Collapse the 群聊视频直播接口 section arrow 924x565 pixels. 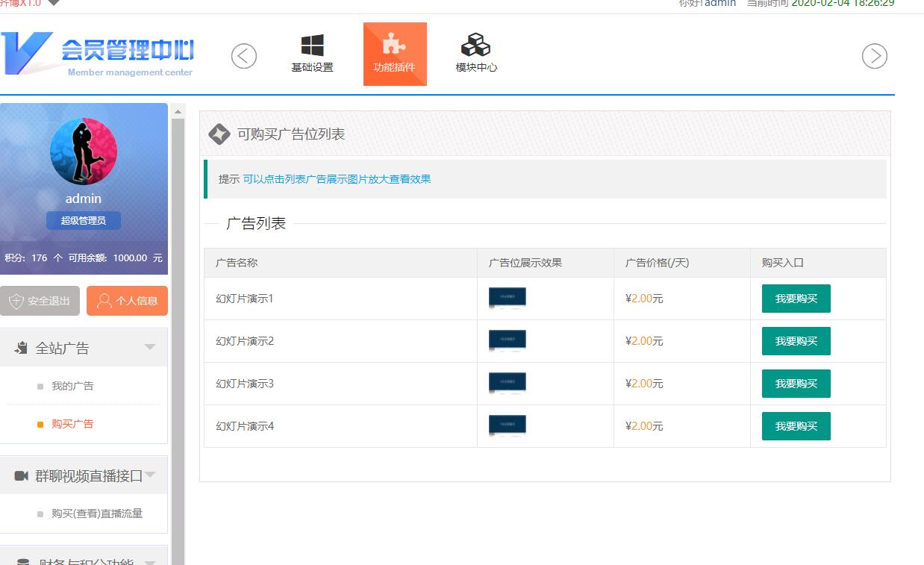click(x=150, y=475)
